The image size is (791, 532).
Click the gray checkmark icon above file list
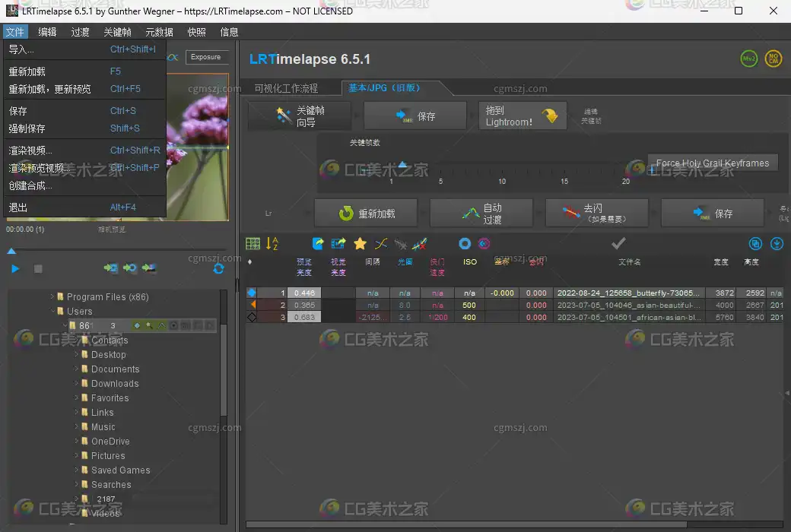618,243
